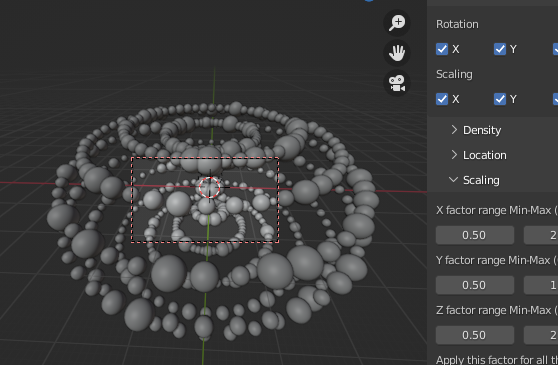This screenshot has height=365, width=558.
Task: Click the Zoom magnifier viewport icon
Action: click(397, 23)
